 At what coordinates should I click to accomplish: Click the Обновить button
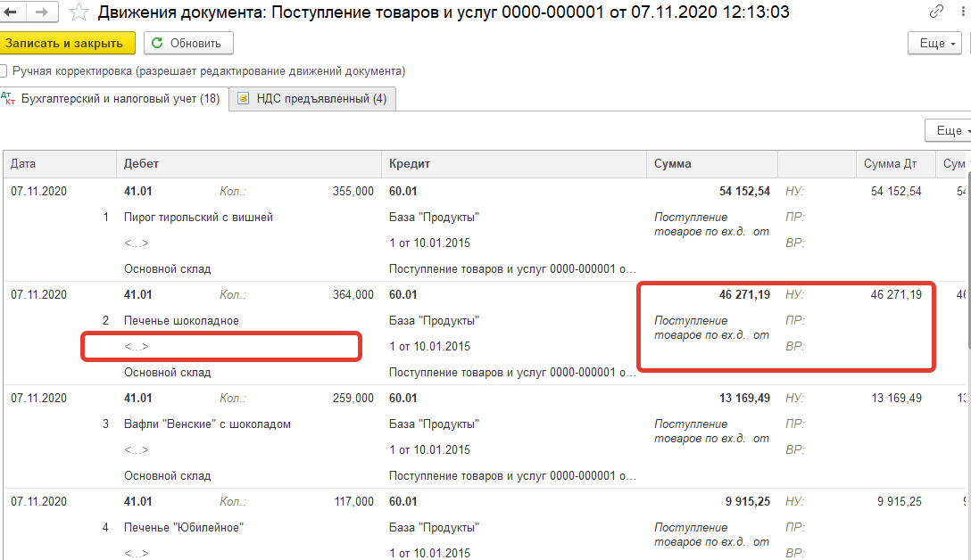tap(188, 44)
